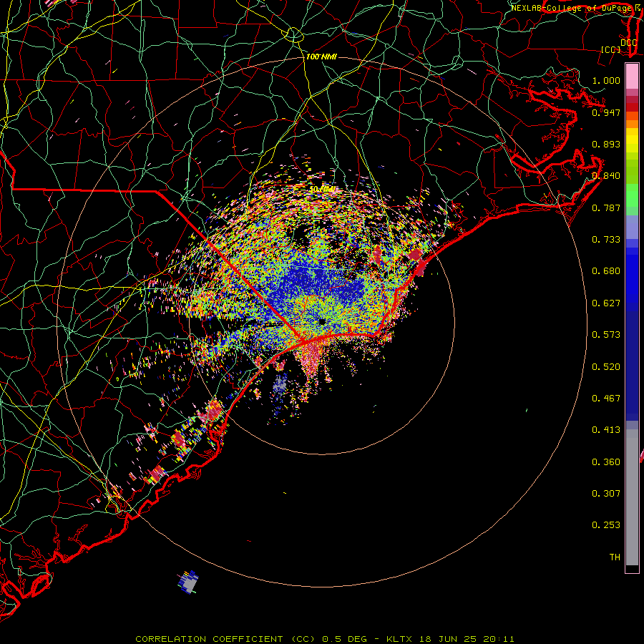Click the NEXLAB-College of DuPage credit text
This screenshot has width=644, height=644.
pos(570,8)
